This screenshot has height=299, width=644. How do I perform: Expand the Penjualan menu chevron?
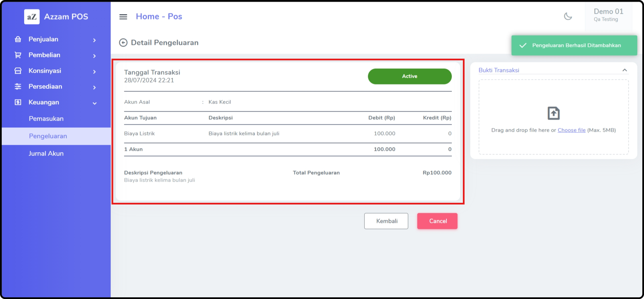94,40
